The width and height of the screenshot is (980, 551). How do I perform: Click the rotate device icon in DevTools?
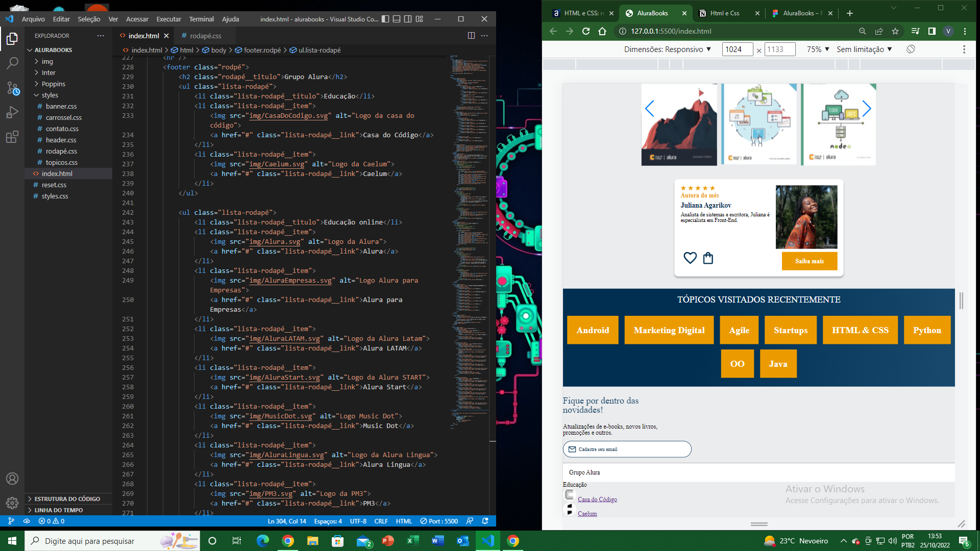coord(911,49)
